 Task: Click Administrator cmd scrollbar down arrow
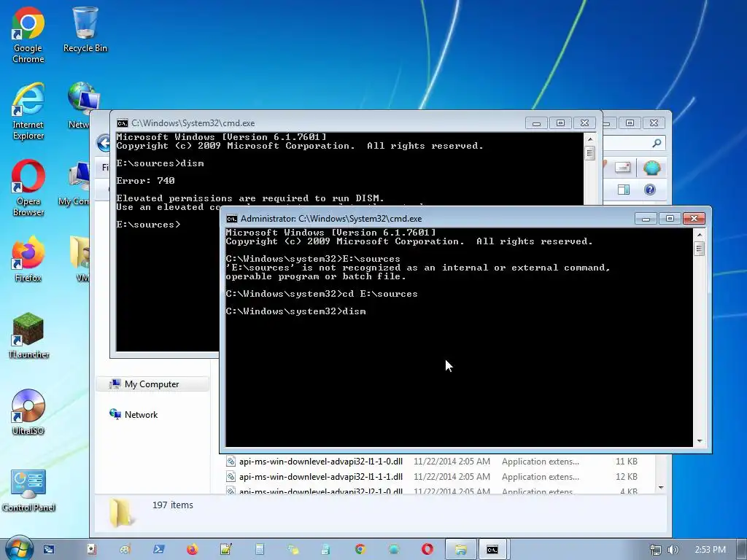tap(700, 441)
